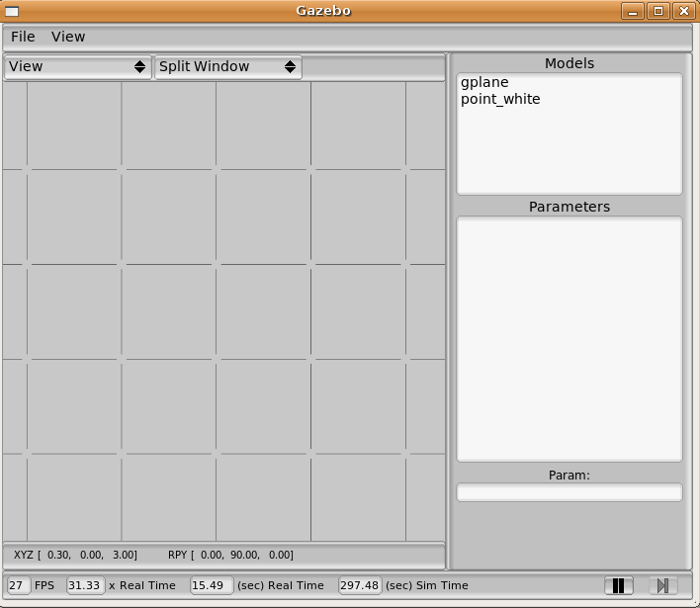
Task: Maximize the Gazebo window
Action: [x=658, y=11]
